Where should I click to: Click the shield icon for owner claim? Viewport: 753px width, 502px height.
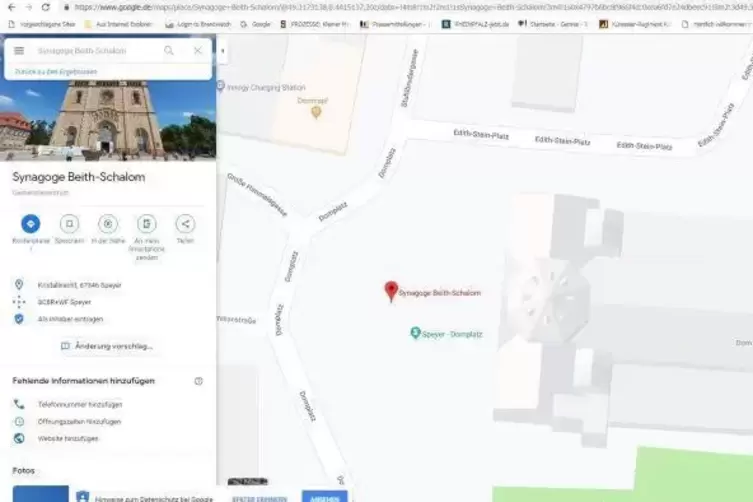click(x=19, y=319)
